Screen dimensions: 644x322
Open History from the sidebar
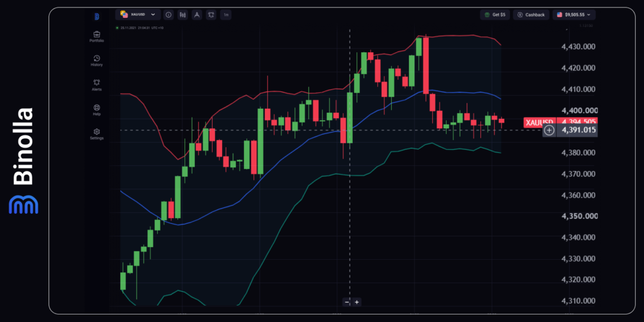pyautogui.click(x=96, y=61)
